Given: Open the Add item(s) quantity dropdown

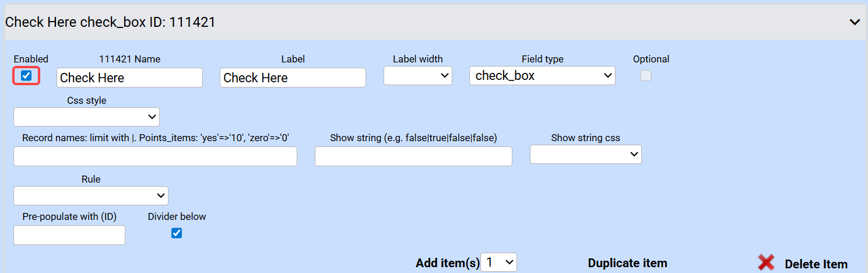Looking at the screenshot, I should [498, 262].
